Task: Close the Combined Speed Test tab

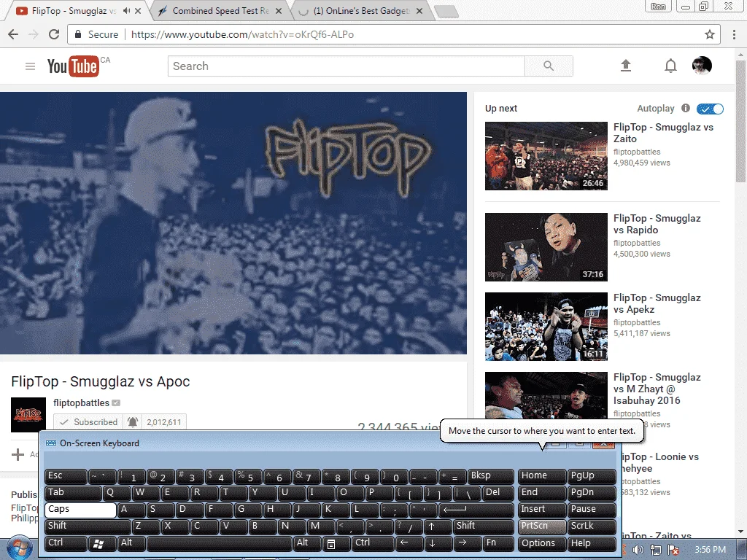Action: coord(279,11)
